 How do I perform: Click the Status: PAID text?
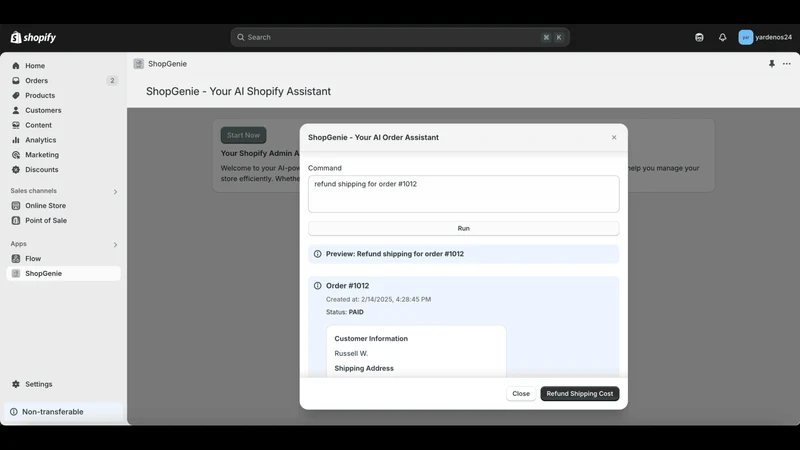point(345,312)
